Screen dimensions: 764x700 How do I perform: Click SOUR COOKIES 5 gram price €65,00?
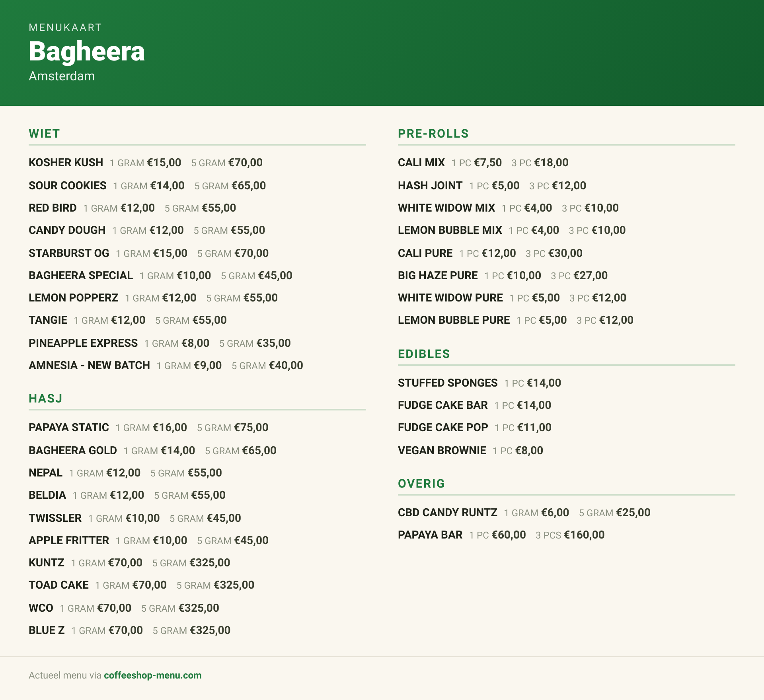249,186
